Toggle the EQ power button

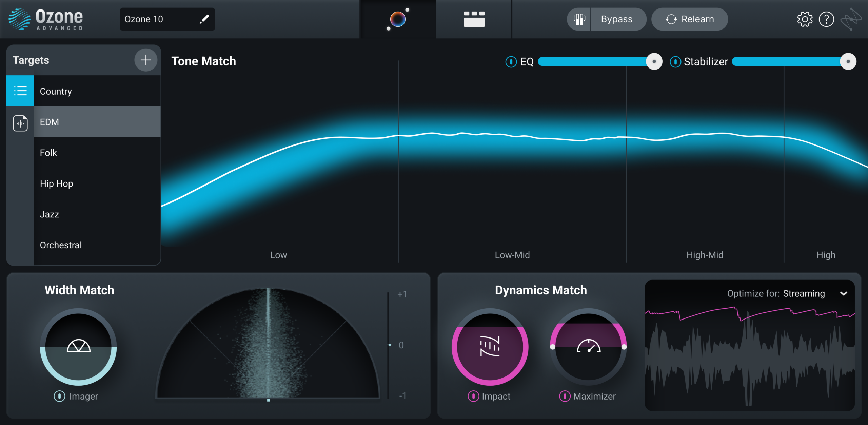coord(511,62)
